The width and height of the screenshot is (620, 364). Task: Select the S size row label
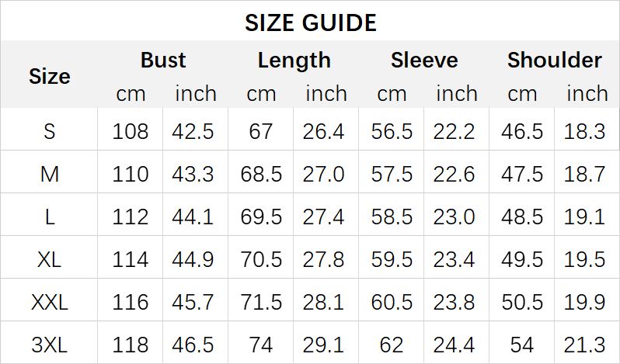[x=50, y=131]
